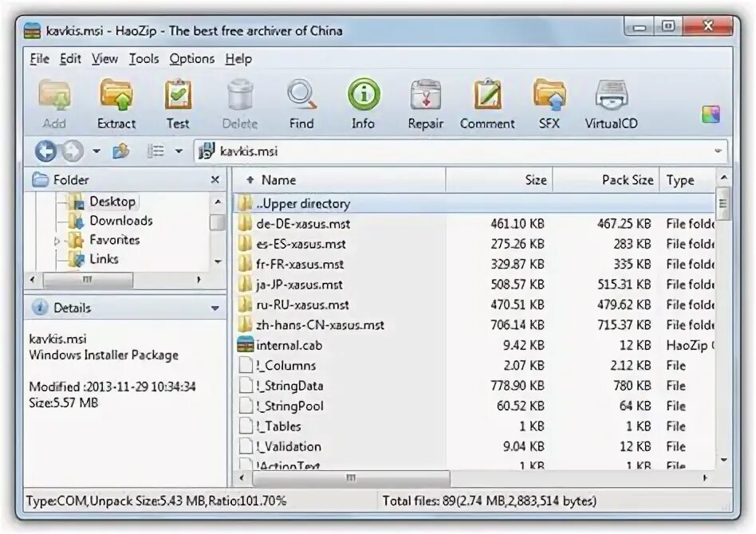Open the Help menu
The width and height of the screenshot is (756, 534).
click(x=238, y=59)
